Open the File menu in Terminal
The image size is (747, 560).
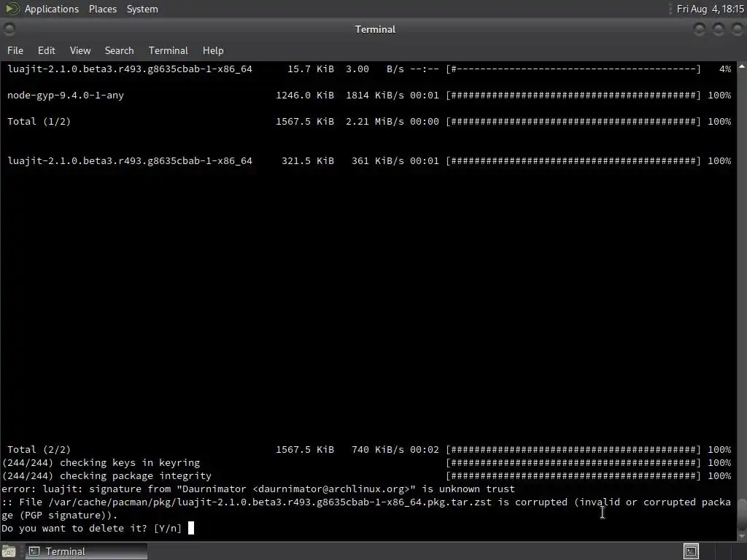(x=15, y=50)
